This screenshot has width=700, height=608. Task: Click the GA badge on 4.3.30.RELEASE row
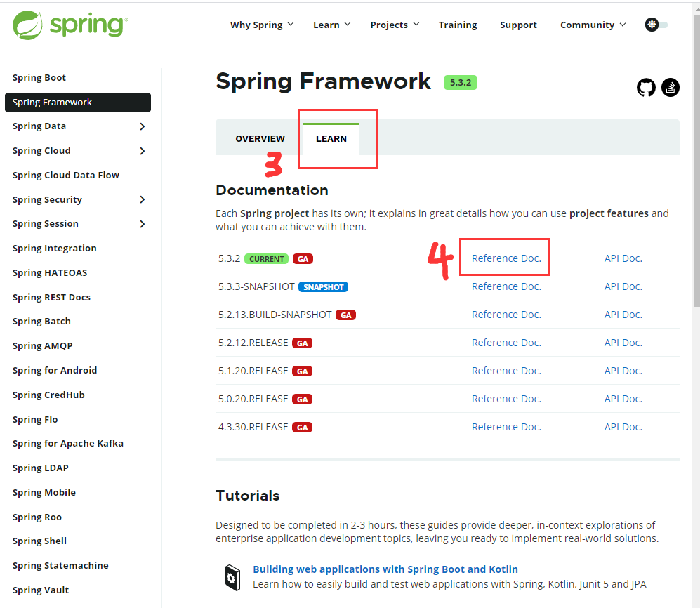tap(302, 427)
